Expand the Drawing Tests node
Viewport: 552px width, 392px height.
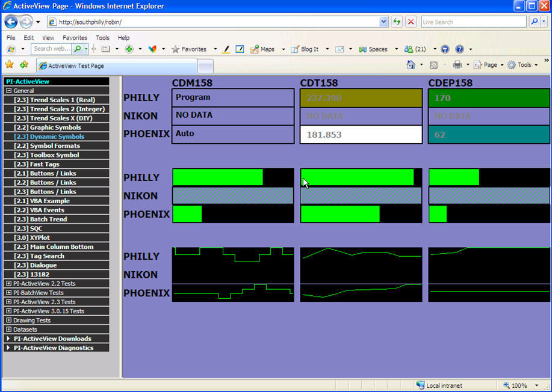coord(9,320)
